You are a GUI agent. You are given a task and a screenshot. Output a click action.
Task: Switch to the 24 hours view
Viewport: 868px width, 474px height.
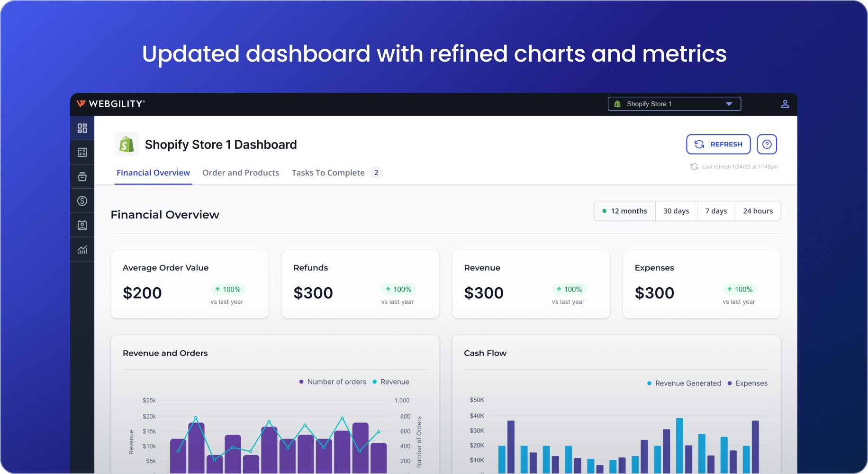coord(758,211)
